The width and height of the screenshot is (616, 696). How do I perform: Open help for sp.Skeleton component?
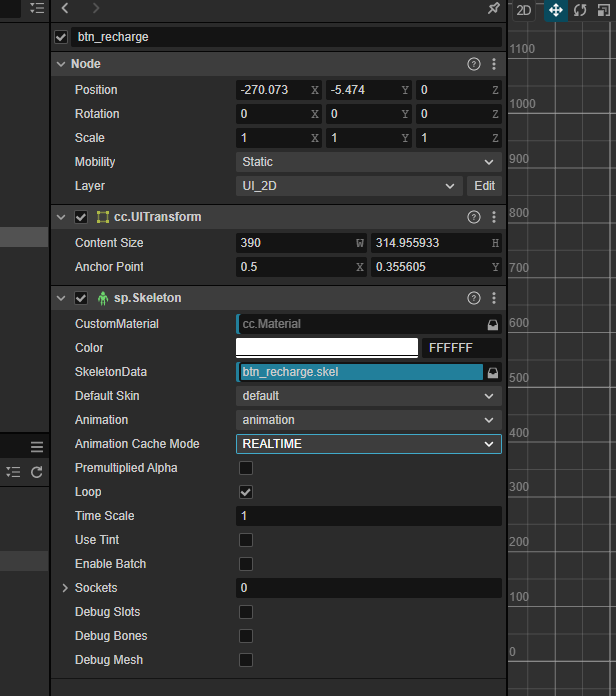[474, 298]
